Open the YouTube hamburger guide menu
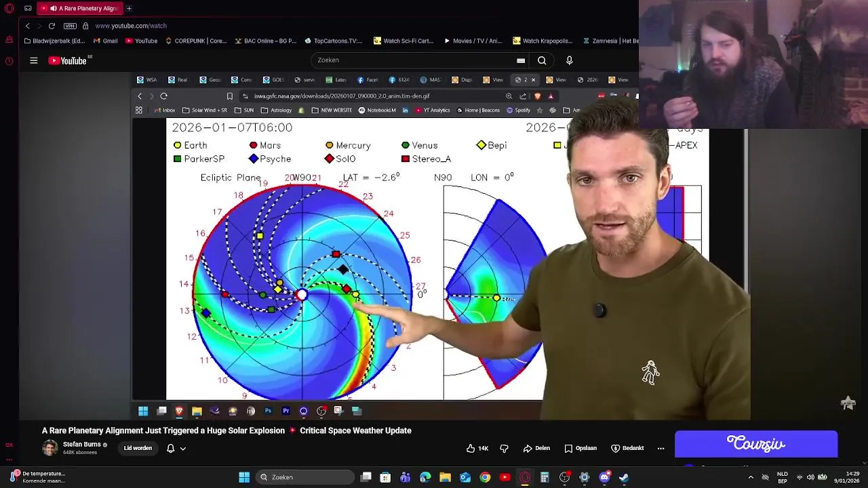 33,60
